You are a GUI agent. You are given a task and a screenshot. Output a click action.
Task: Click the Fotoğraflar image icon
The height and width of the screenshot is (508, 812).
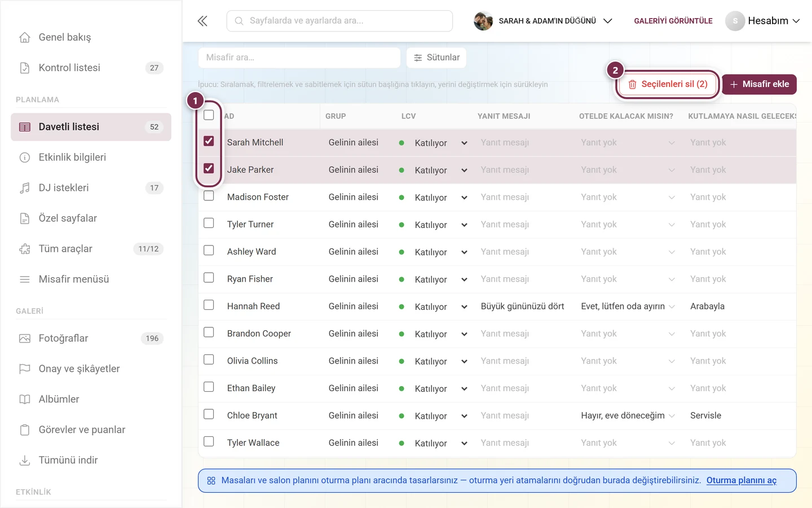point(25,339)
